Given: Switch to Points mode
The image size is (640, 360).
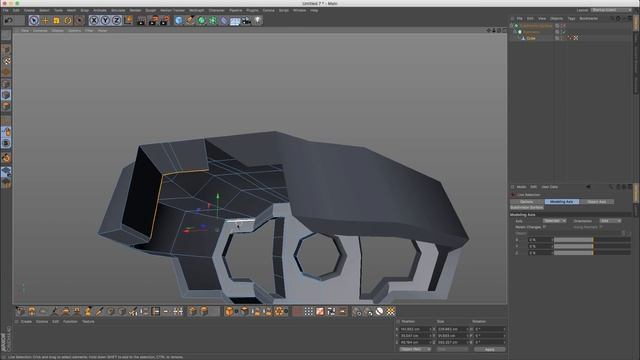Looking at the screenshot, I should tap(6, 84).
